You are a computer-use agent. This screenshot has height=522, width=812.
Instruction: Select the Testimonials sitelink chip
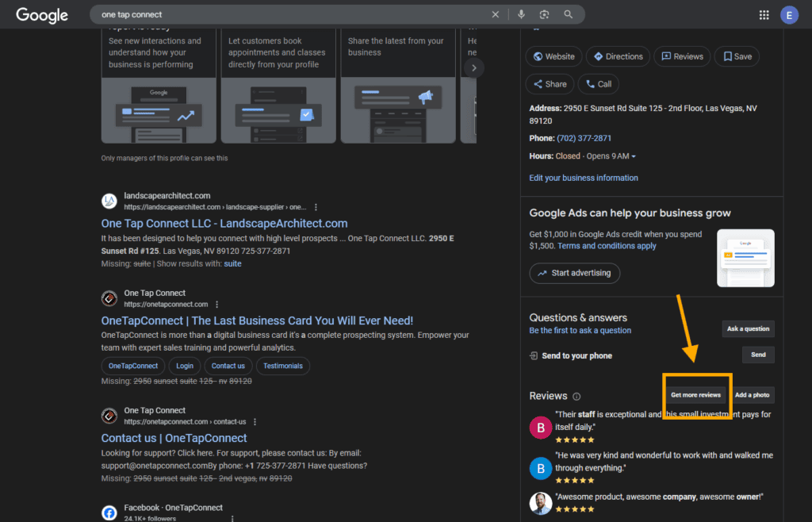pyautogui.click(x=283, y=367)
